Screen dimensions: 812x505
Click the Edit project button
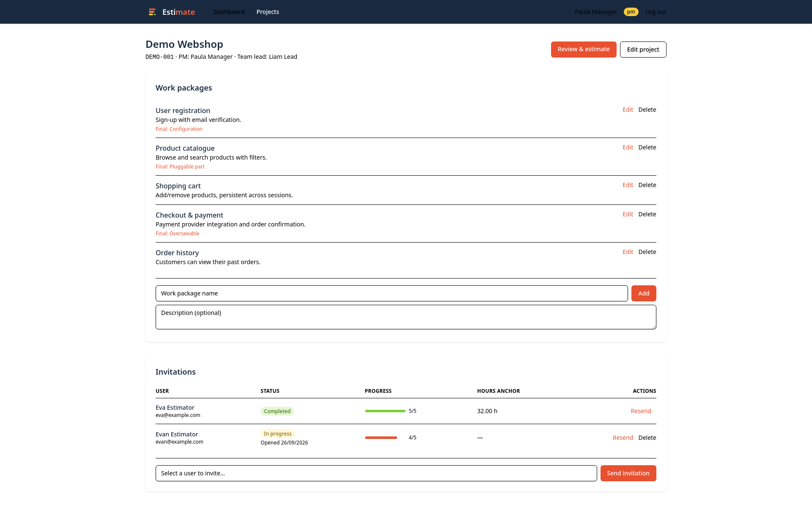(x=643, y=50)
